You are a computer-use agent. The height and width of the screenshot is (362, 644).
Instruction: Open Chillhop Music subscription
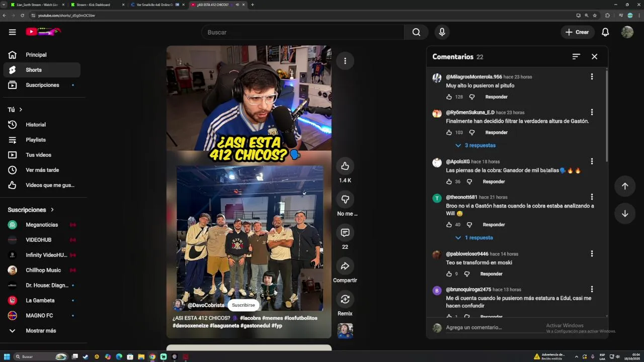[41, 270]
